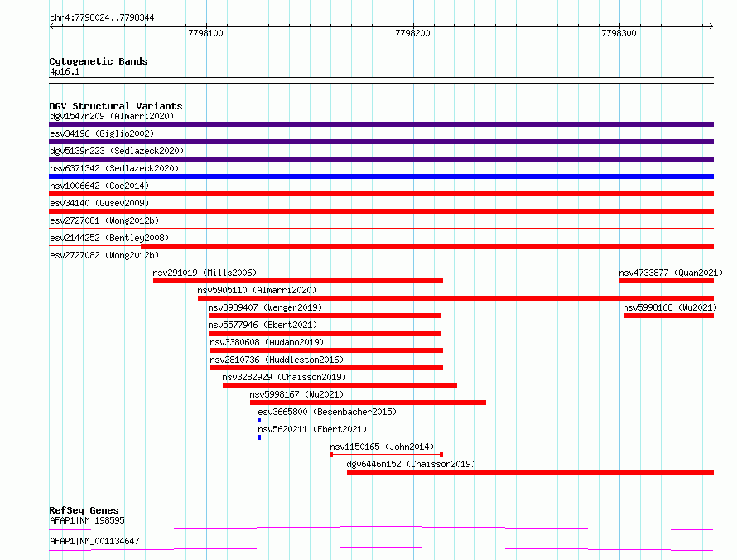Viewport: 737px width, 560px height.
Task: Click the Cytogenetic Bands track title
Action: [99, 61]
